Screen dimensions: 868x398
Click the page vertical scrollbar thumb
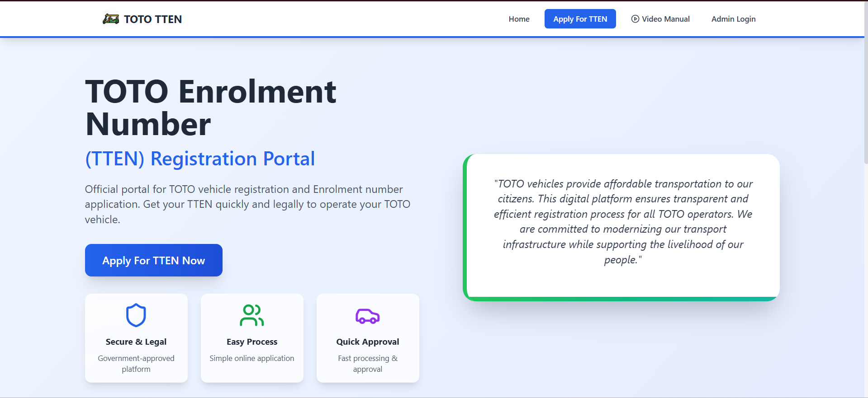pos(866,82)
